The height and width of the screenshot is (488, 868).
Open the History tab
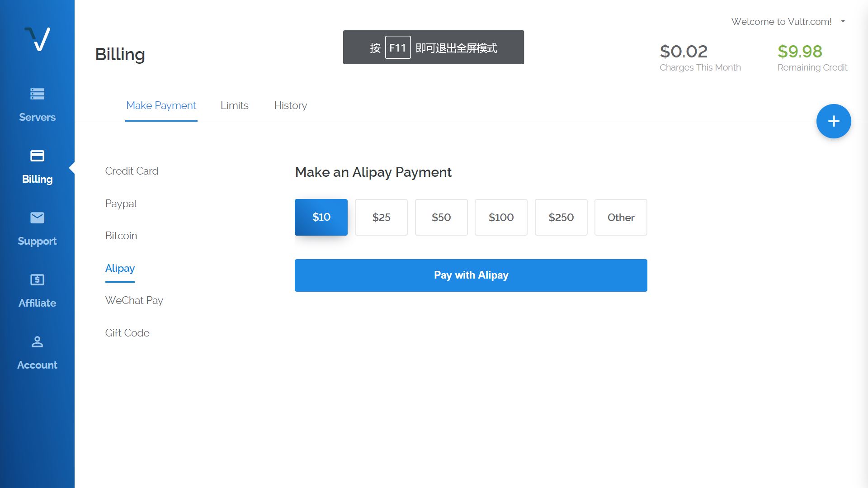coord(290,105)
